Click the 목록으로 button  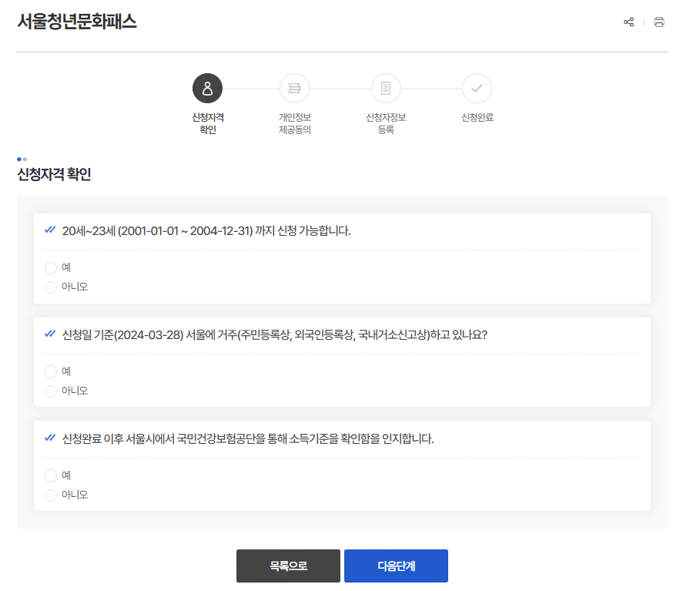tap(288, 566)
